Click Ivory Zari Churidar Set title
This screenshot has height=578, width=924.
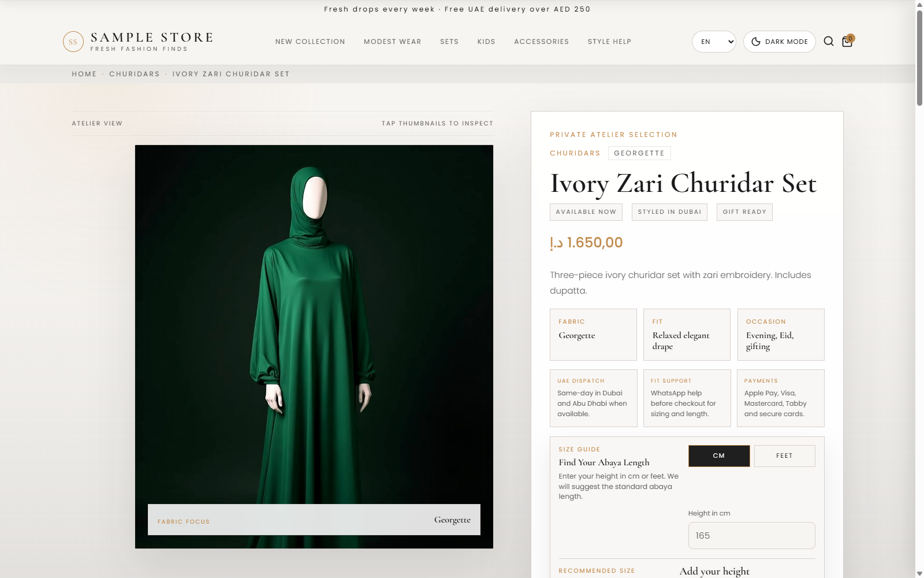pos(683,184)
